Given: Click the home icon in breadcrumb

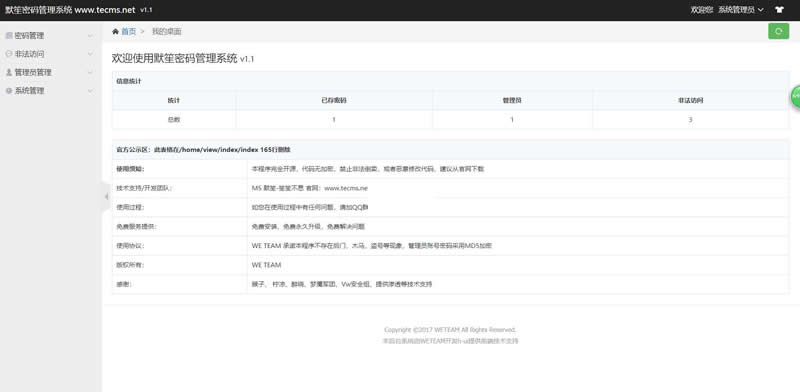Looking at the screenshot, I should (115, 32).
